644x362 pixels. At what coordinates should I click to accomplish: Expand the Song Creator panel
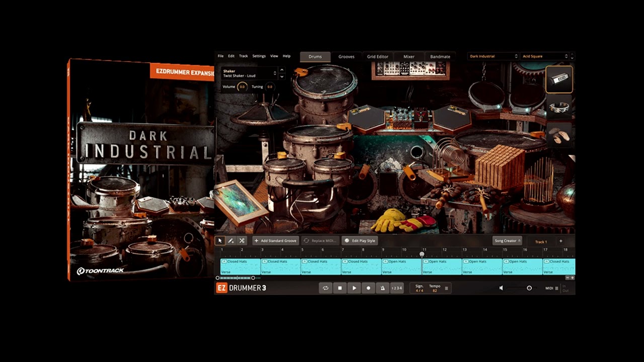(x=507, y=241)
